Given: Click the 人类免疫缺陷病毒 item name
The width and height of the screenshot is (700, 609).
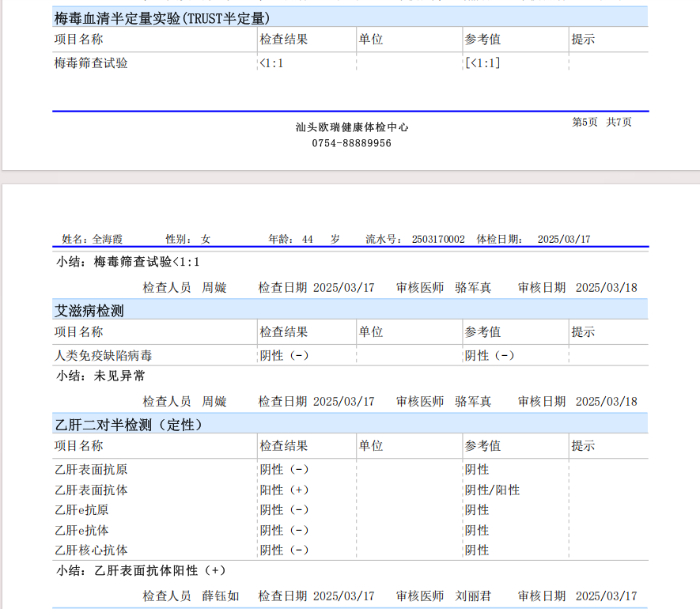Looking at the screenshot, I should point(103,356).
